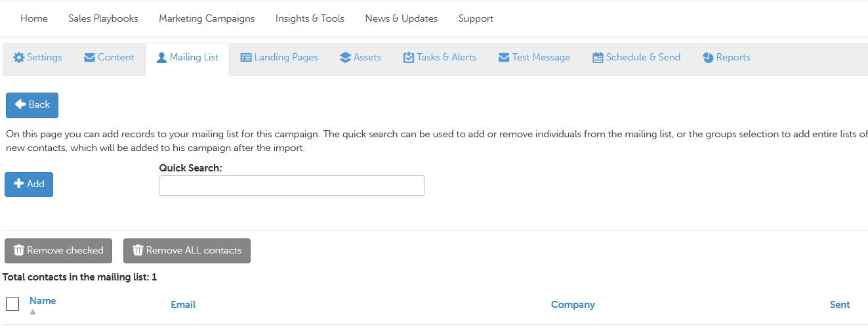Click the Test Message envelope icon

point(504,58)
